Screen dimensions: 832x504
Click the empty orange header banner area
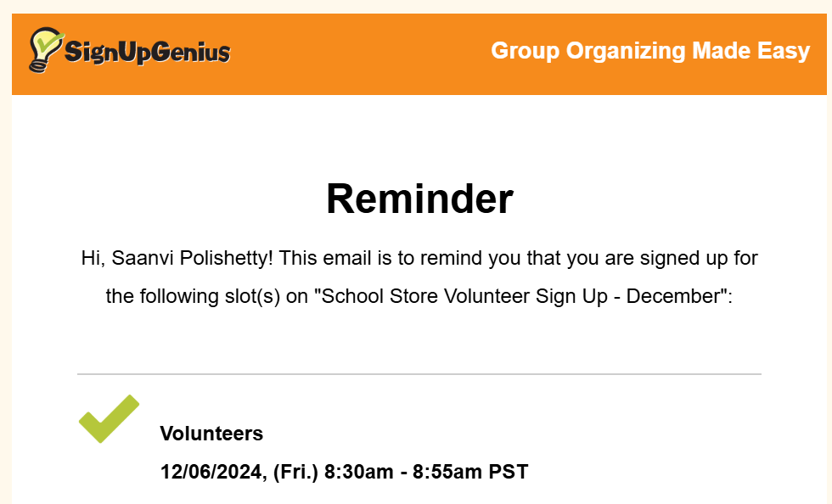[x=357, y=53]
